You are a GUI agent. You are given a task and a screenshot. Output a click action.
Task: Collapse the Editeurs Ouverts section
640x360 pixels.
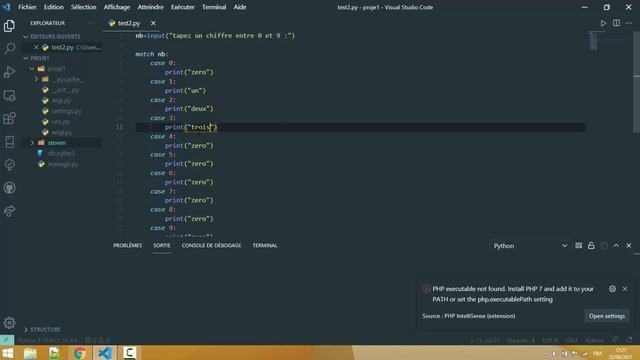pyautogui.click(x=26, y=37)
